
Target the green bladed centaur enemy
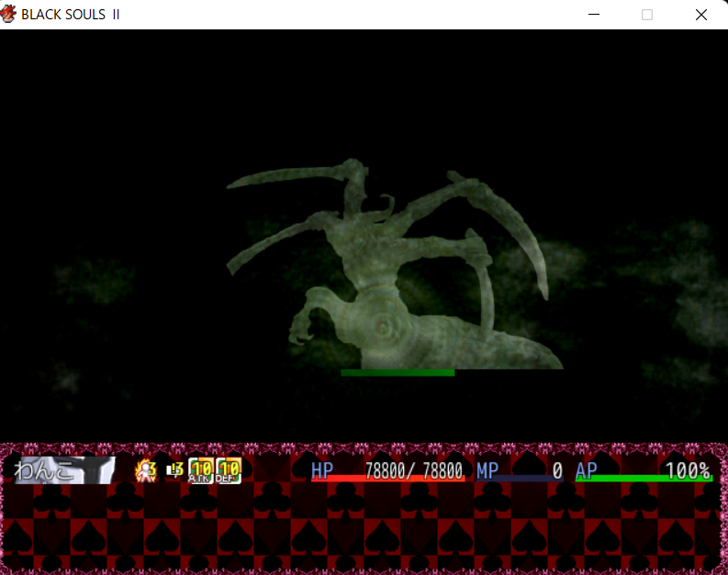(395, 265)
